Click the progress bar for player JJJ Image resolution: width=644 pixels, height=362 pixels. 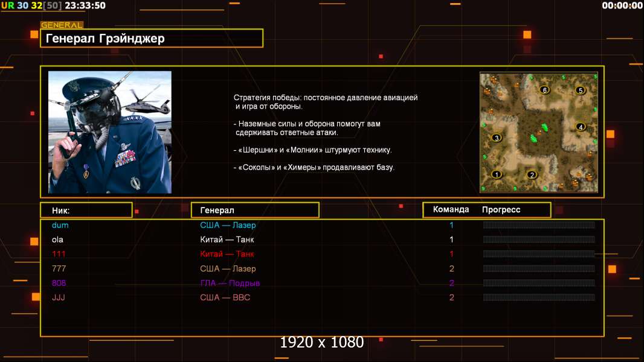[x=538, y=297]
